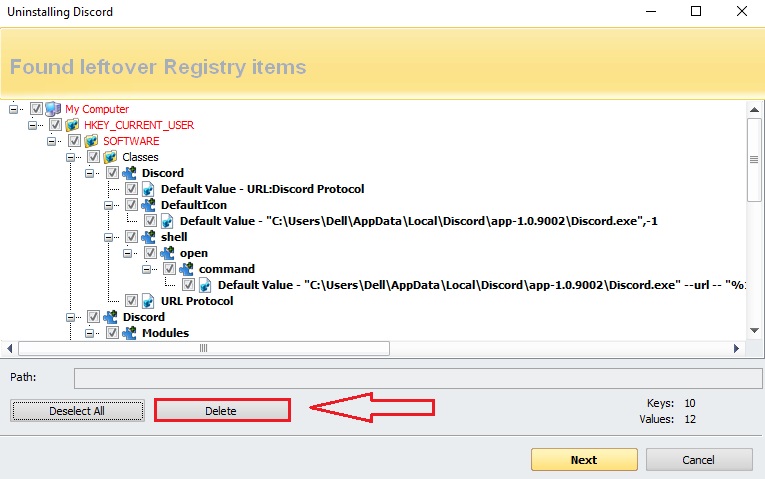Uncheck the URL:Discord Protocol value checkbox
The height and width of the screenshot is (479, 765).
pyautogui.click(x=131, y=189)
